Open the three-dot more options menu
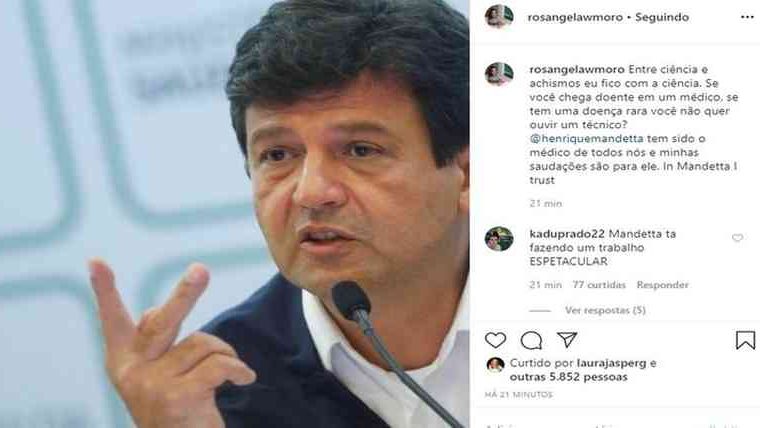This screenshot has width=760, height=428. tap(747, 17)
